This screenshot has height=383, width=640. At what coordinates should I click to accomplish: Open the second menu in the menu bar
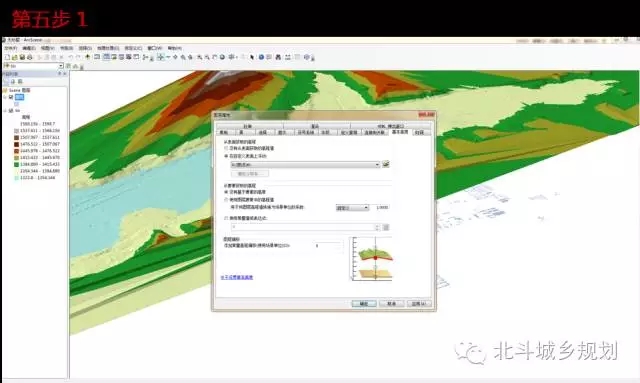(29, 48)
